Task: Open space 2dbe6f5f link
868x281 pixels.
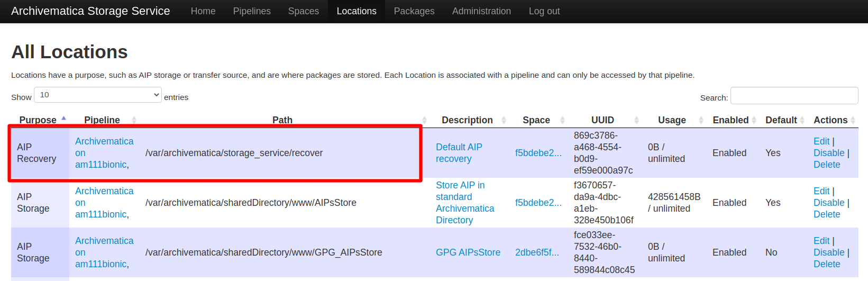Action: pos(537,252)
